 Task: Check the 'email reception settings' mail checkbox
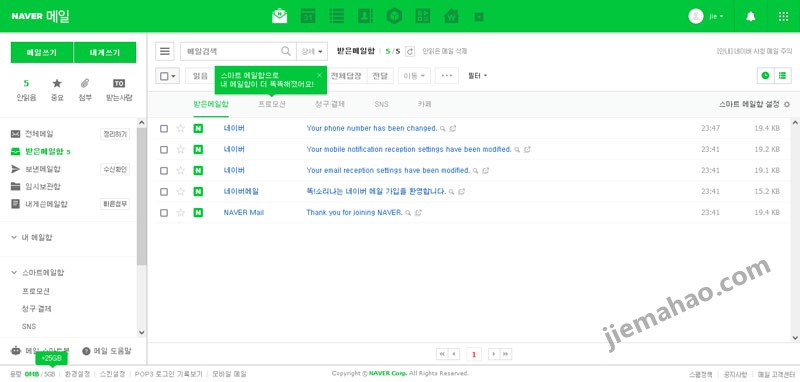(x=164, y=170)
